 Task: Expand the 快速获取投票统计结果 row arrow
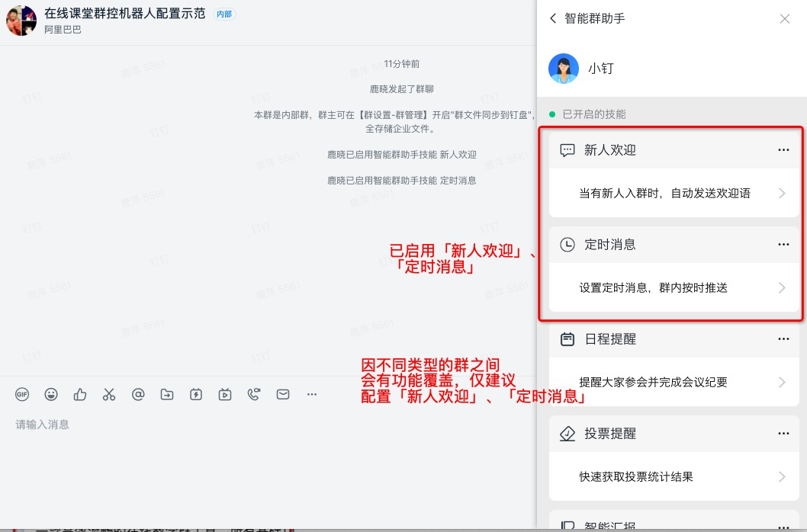tap(783, 477)
